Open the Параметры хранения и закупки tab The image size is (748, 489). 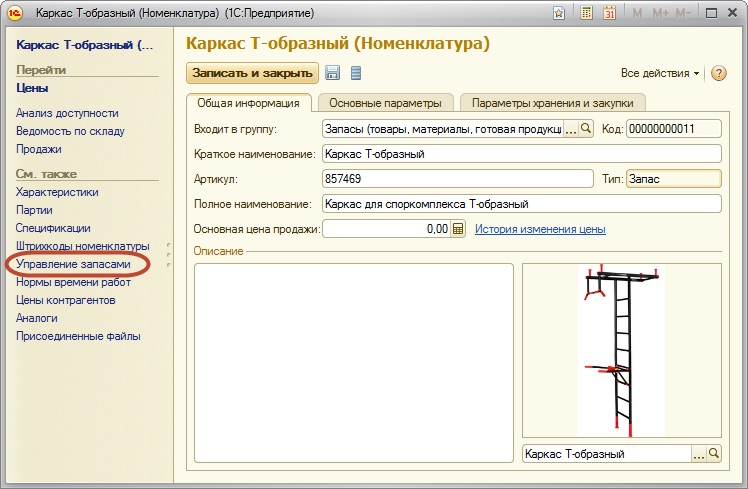tap(552, 103)
